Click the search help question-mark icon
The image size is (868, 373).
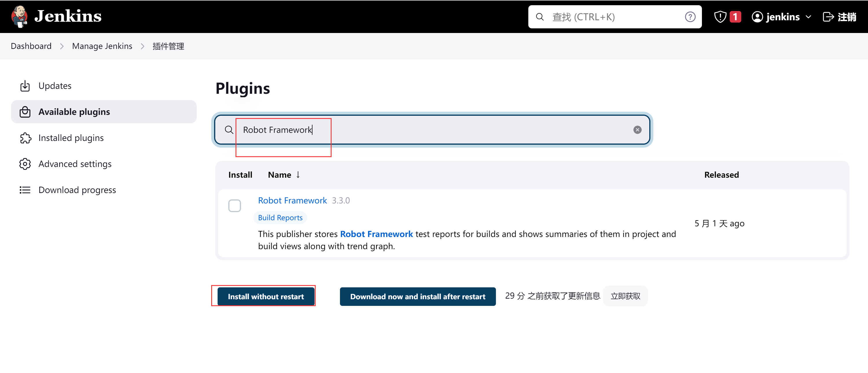[x=690, y=17]
